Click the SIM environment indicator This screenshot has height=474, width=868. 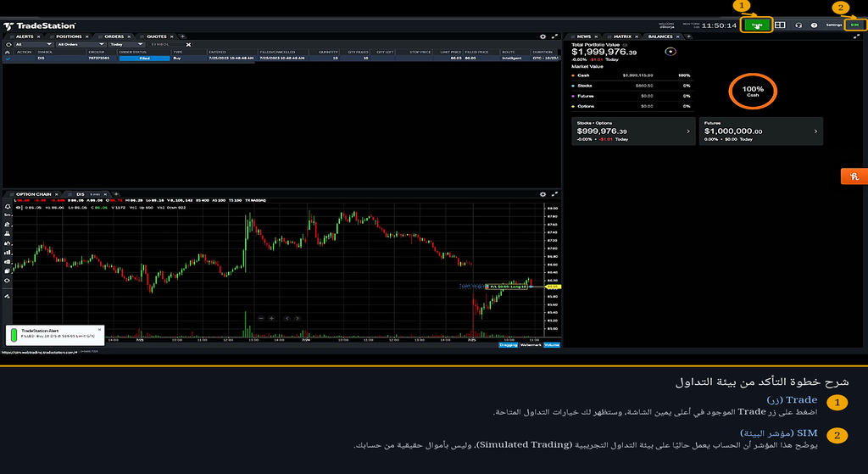click(855, 25)
